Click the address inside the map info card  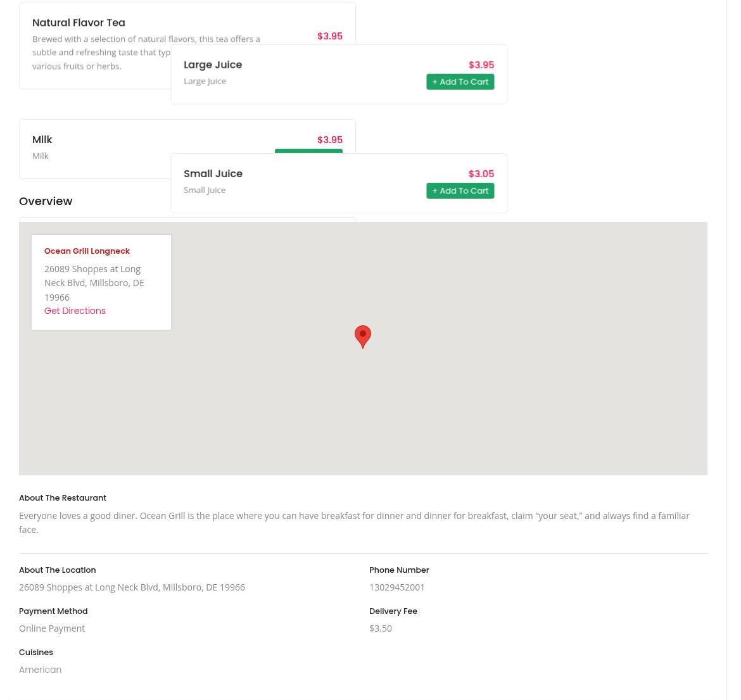pos(94,283)
